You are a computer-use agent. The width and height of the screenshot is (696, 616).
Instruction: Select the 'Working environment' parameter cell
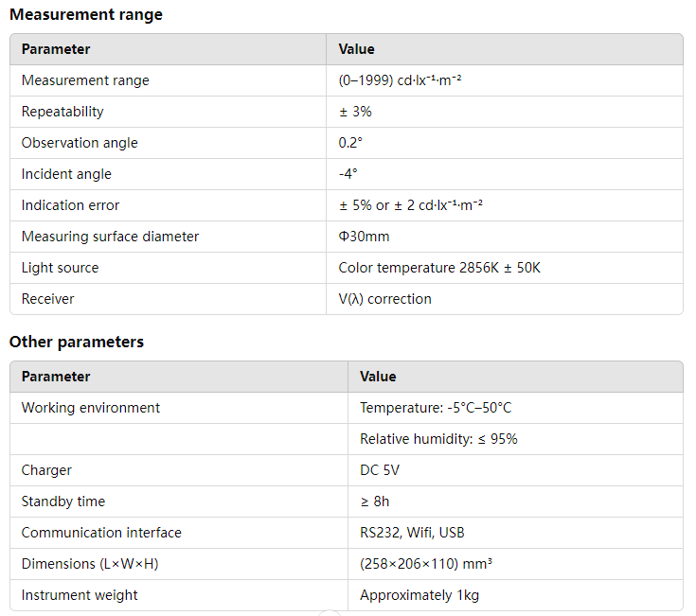pos(91,408)
